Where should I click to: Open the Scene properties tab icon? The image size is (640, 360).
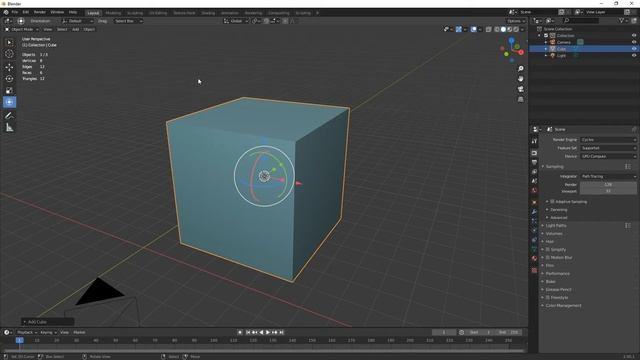point(534,181)
